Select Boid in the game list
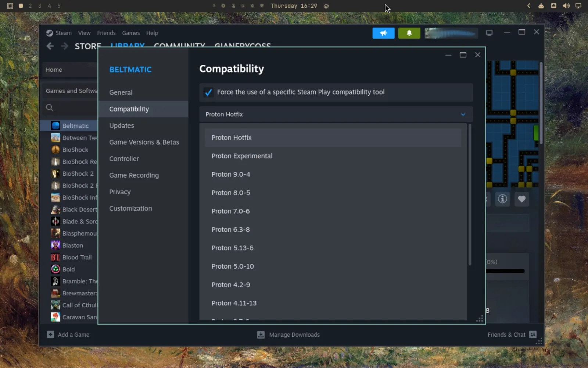Image resolution: width=588 pixels, height=368 pixels. point(68,269)
